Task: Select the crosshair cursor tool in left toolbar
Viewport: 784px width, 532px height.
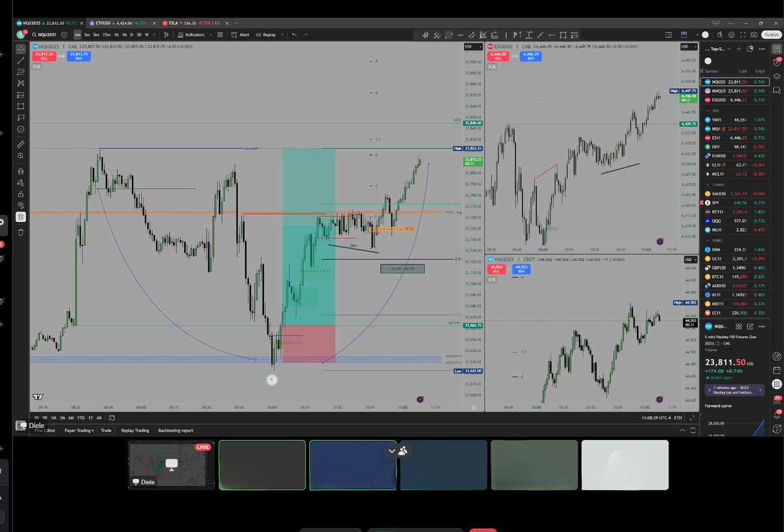Action: [x=21, y=48]
